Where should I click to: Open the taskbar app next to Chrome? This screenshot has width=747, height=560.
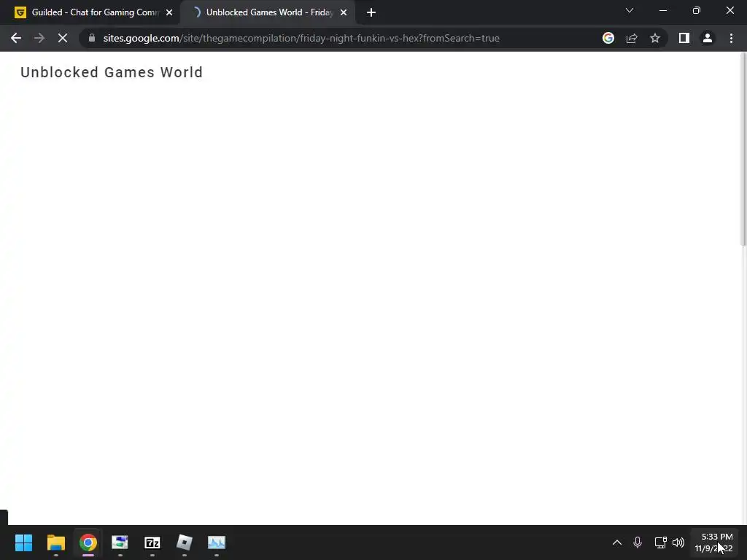120,542
